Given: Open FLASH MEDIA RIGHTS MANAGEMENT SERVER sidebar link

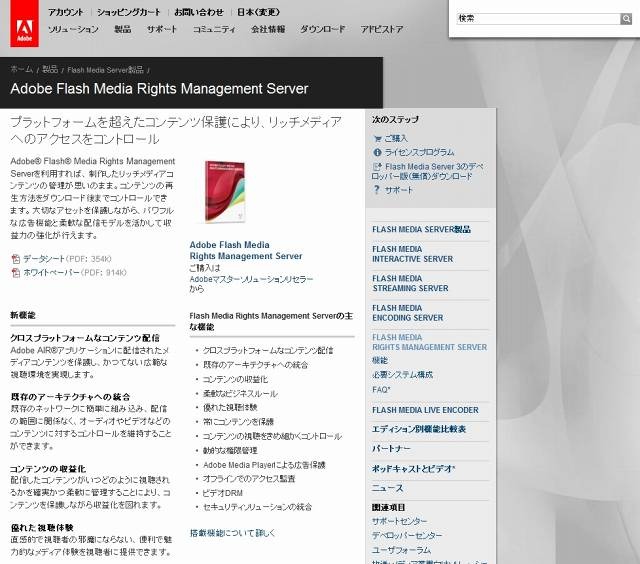Looking at the screenshot, I should pos(429,342).
